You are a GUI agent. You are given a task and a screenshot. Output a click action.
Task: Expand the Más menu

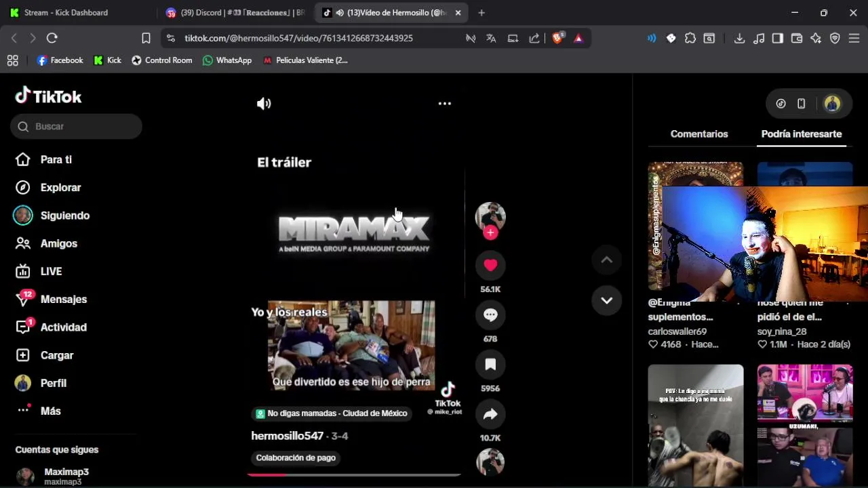click(x=39, y=411)
